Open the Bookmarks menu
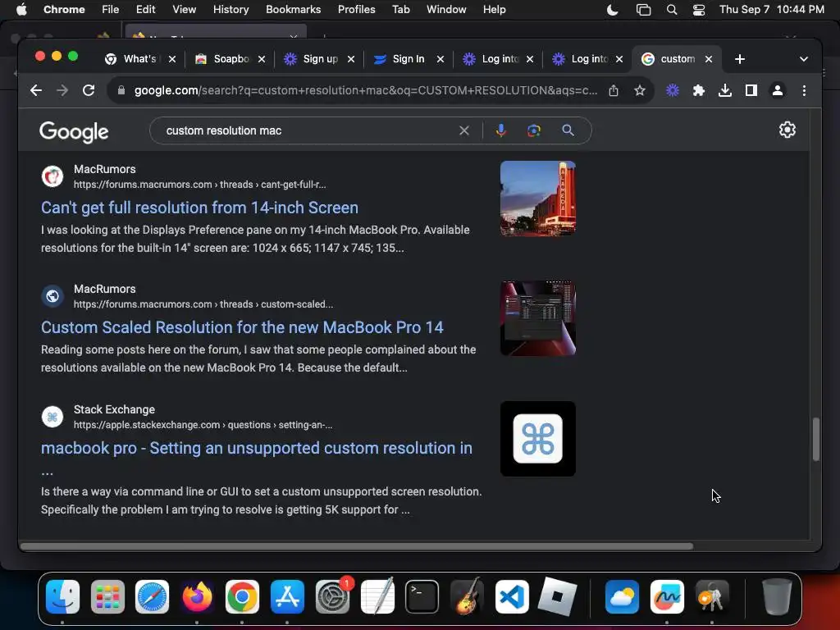Screen dimensions: 840x630 (x=293, y=10)
